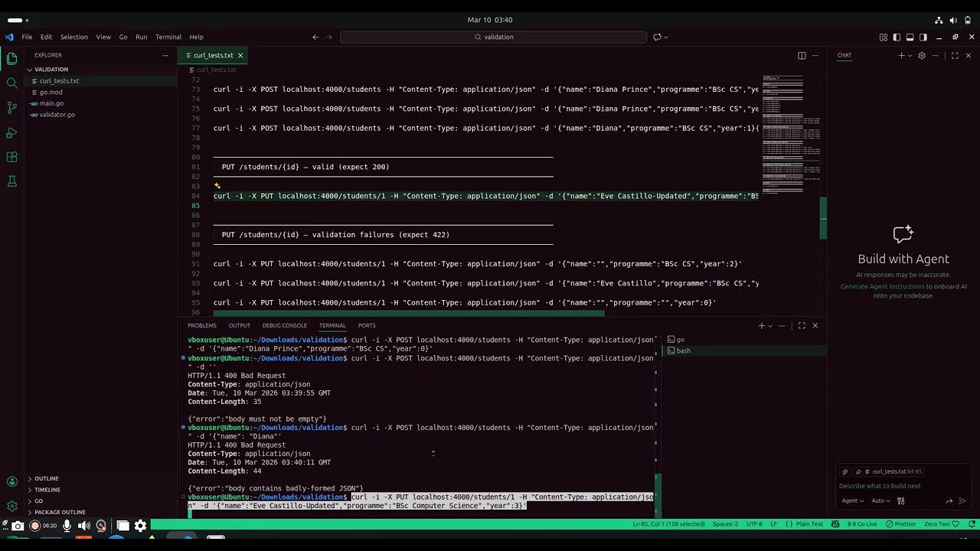Open the Testing flask view
980x551 pixels.
[x=11, y=181]
